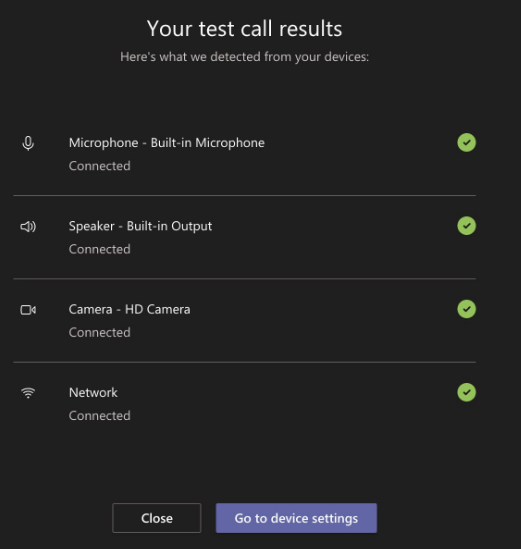Image resolution: width=521 pixels, height=549 pixels.
Task: Click the green checkmark beside Microphone
Action: tap(466, 143)
